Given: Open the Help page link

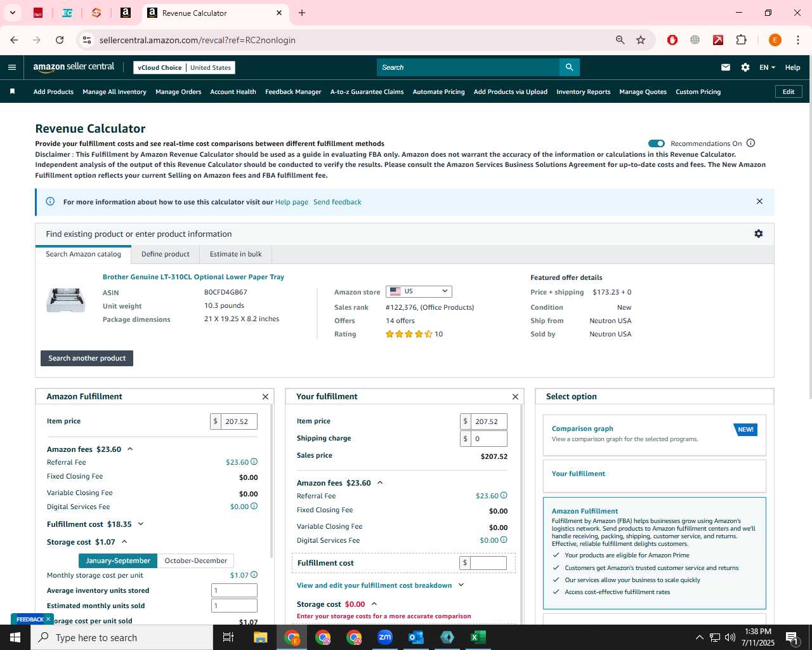Looking at the screenshot, I should (292, 202).
